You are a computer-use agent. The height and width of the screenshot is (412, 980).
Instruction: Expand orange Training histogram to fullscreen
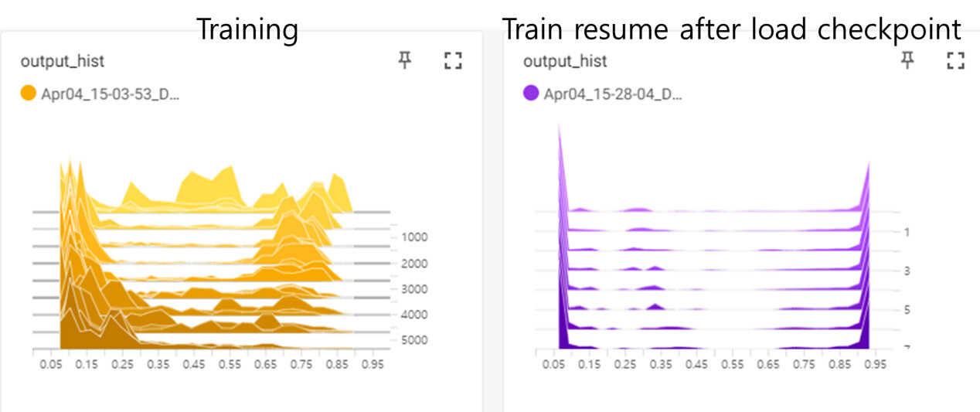(453, 61)
